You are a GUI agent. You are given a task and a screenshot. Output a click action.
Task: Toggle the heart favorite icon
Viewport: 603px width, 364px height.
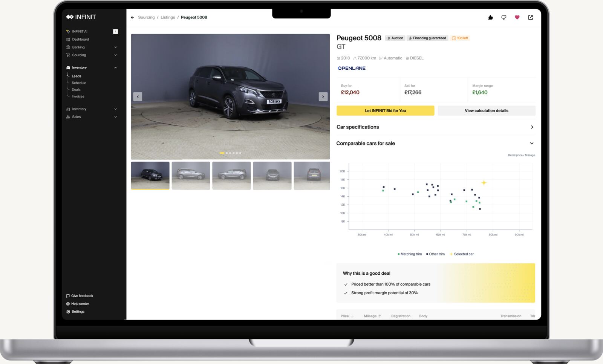517,17
